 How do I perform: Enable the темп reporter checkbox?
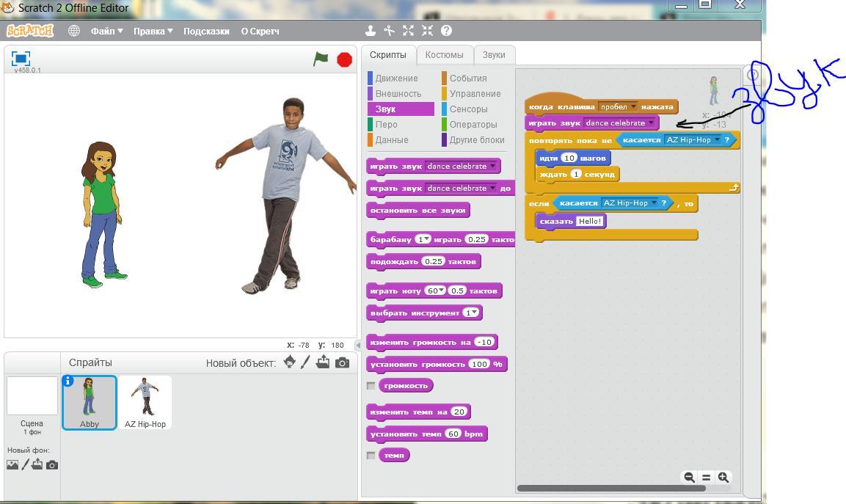pos(371,456)
